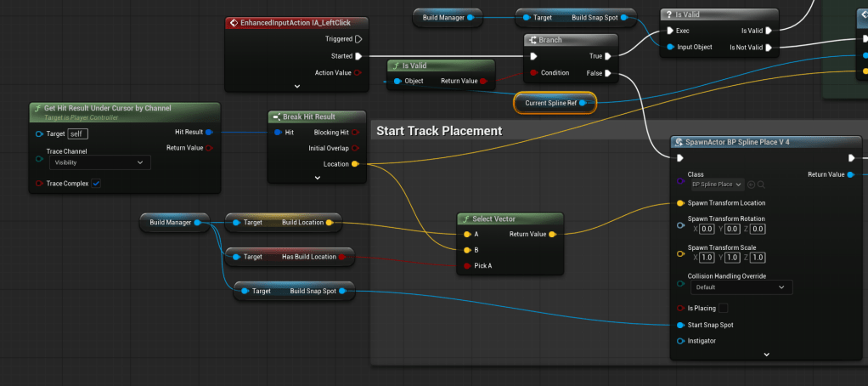Screen dimensions: 868x386
Task: Open the Class BP Spline Place dropdown
Action: click(718, 184)
